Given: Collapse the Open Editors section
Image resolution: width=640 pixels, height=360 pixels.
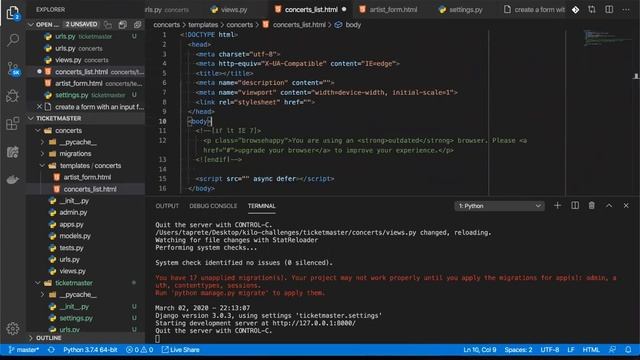Looking at the screenshot, I should pyautogui.click(x=31, y=24).
